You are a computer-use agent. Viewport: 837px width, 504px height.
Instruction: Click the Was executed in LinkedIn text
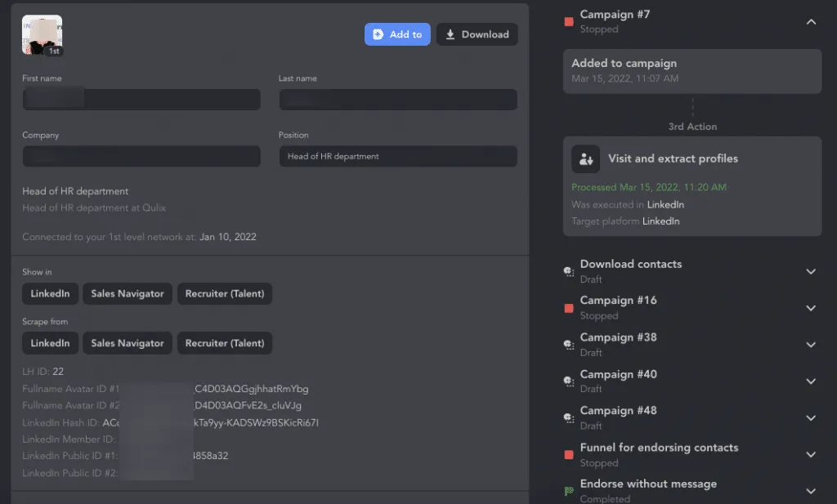628,205
